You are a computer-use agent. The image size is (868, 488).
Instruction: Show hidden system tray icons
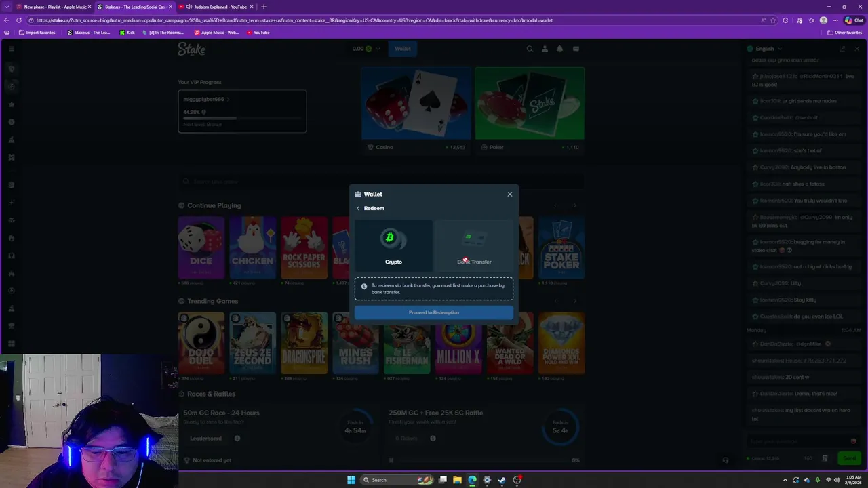pos(785,480)
